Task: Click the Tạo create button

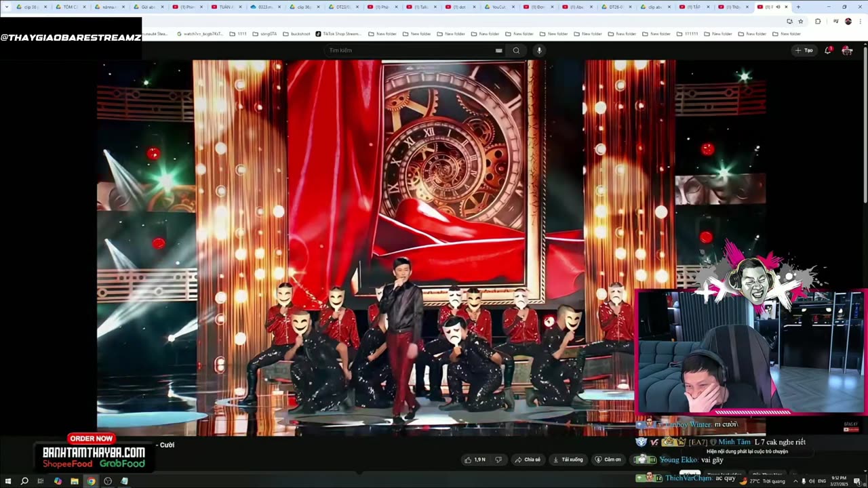Action: coord(804,50)
